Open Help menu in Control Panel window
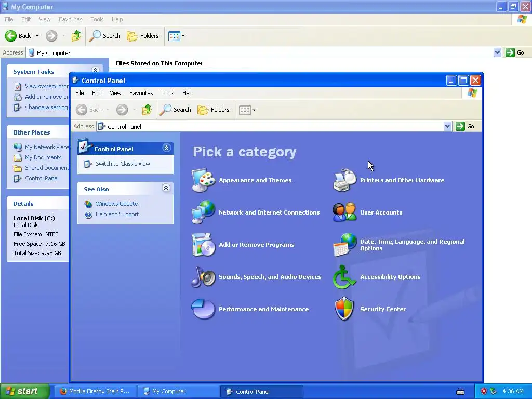The width and height of the screenshot is (532, 399). click(x=188, y=93)
